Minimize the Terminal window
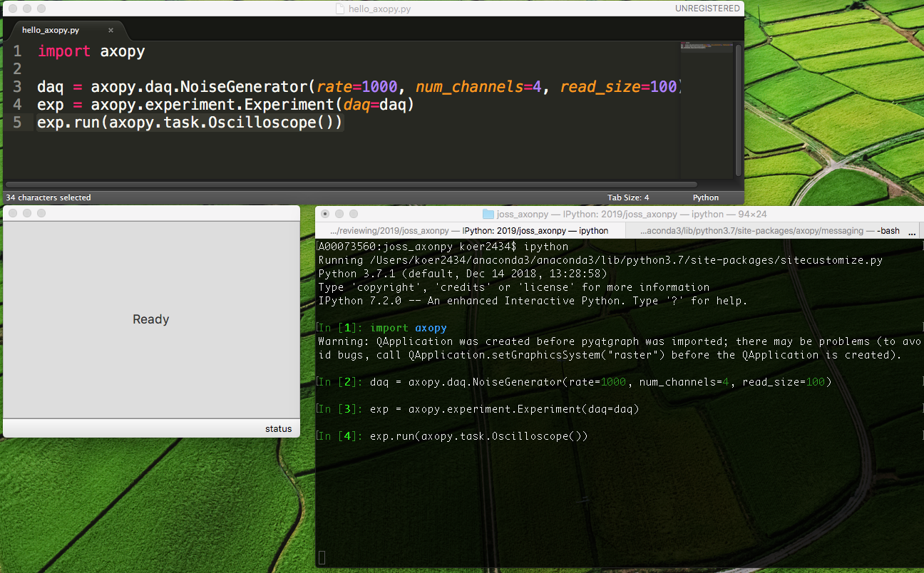Image resolution: width=924 pixels, height=573 pixels. [x=340, y=214]
